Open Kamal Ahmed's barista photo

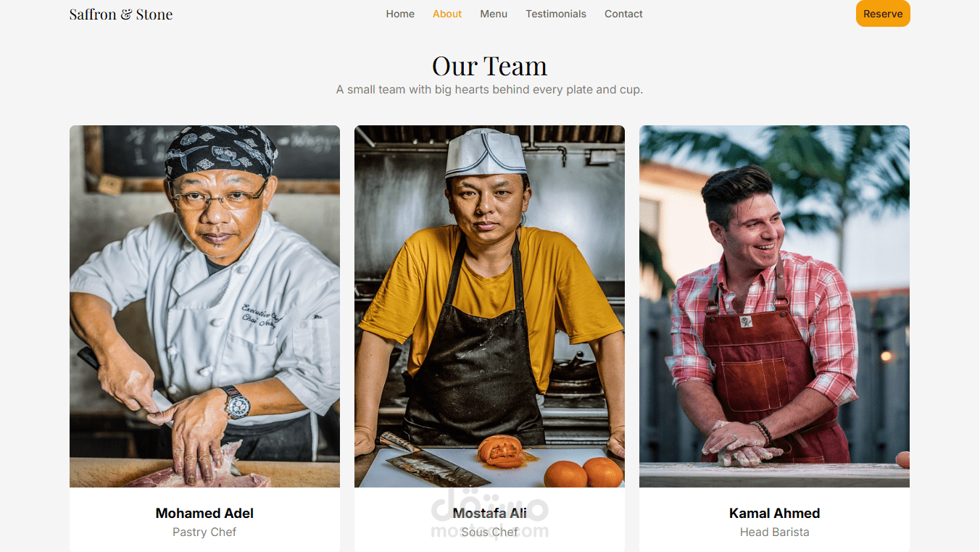coord(774,306)
